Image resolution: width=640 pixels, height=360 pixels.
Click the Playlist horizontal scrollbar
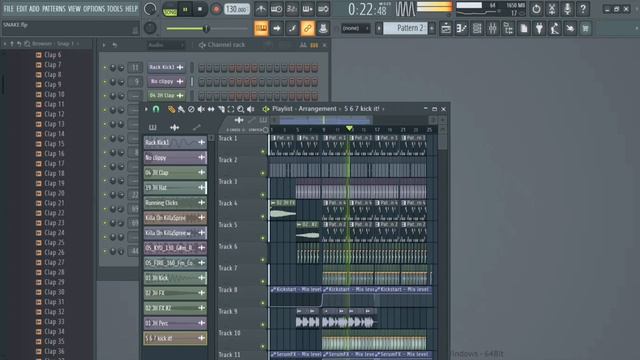pos(325,120)
